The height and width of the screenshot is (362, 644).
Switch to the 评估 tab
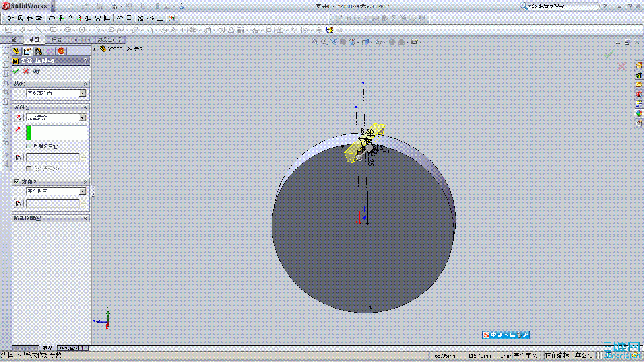click(x=56, y=40)
